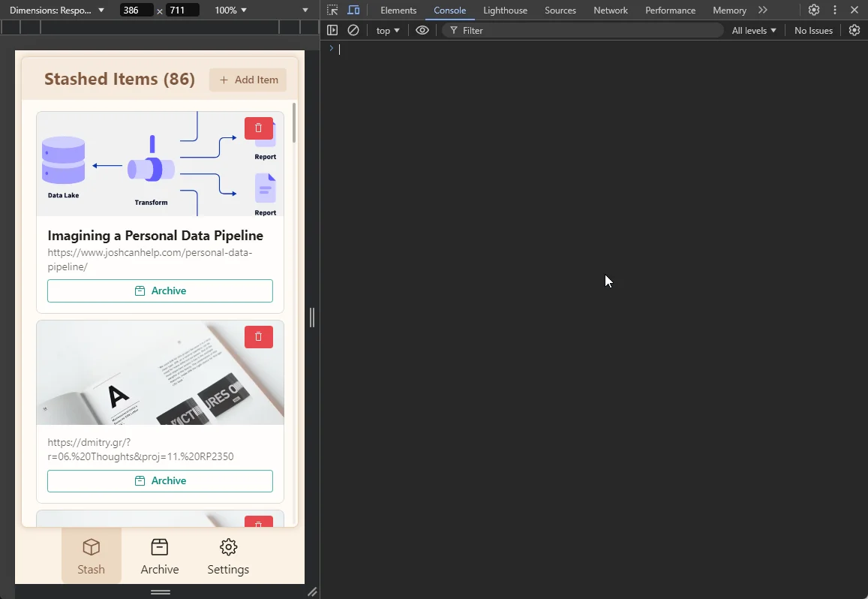Open DevTools settings gear
Viewport: 868px width, 599px height.
coord(814,11)
